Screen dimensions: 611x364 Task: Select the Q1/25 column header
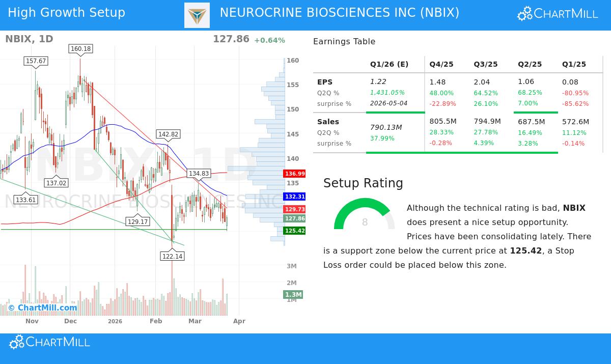tap(574, 64)
